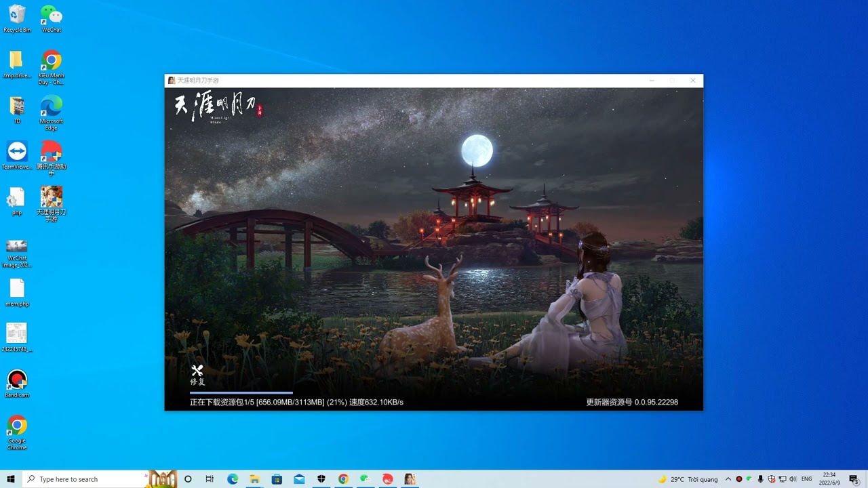Select the Kieu Manh Duy Chrome shortcut
This screenshot has height=488, width=868.
pos(52,68)
